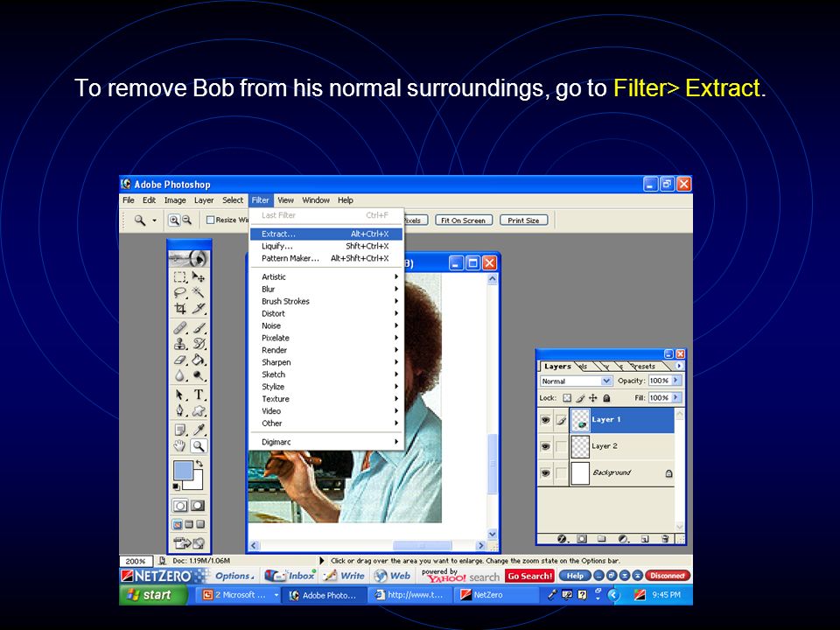840x630 pixels.
Task: Select the Lasso tool
Action: coord(180,292)
